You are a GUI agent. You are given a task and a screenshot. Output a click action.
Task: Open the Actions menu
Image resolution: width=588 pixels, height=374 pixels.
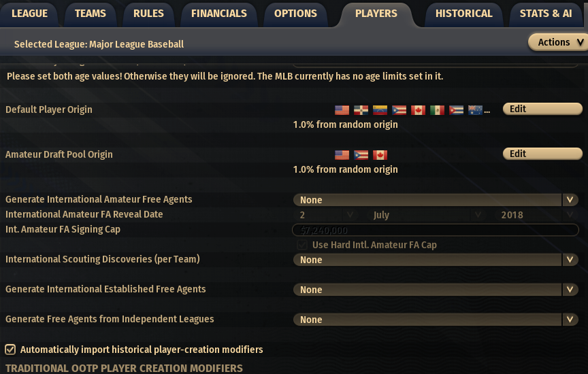click(x=557, y=42)
